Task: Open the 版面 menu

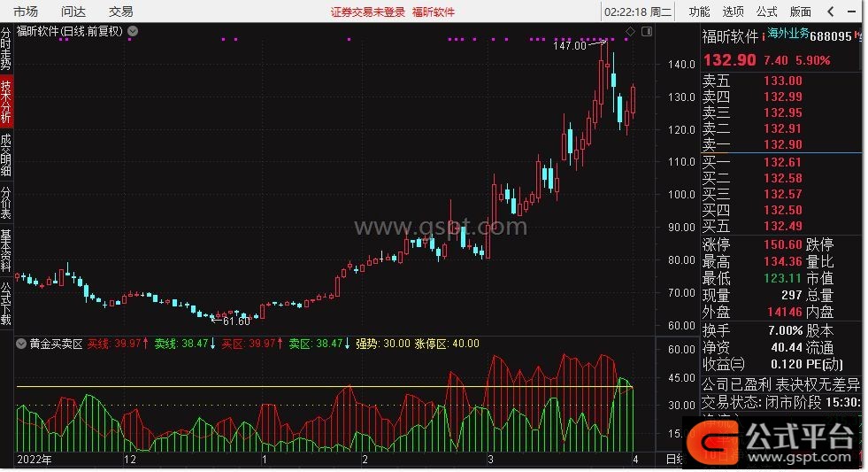Action: 801,12
